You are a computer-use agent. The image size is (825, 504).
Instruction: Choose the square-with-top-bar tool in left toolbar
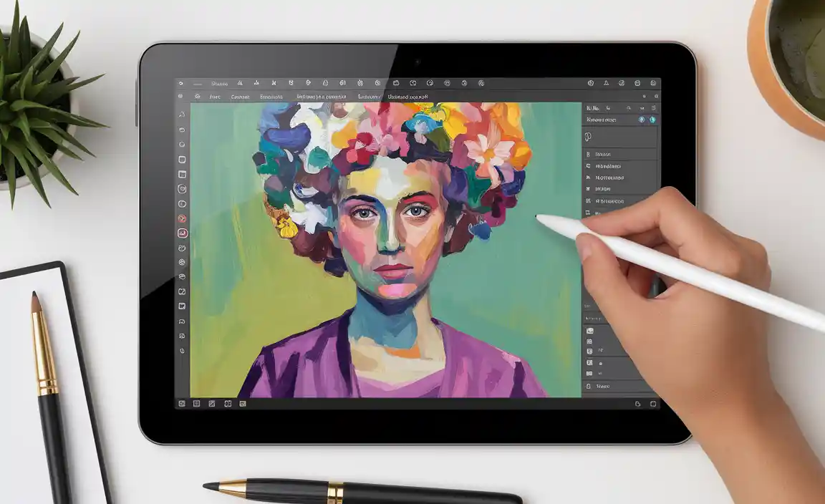[x=182, y=174]
